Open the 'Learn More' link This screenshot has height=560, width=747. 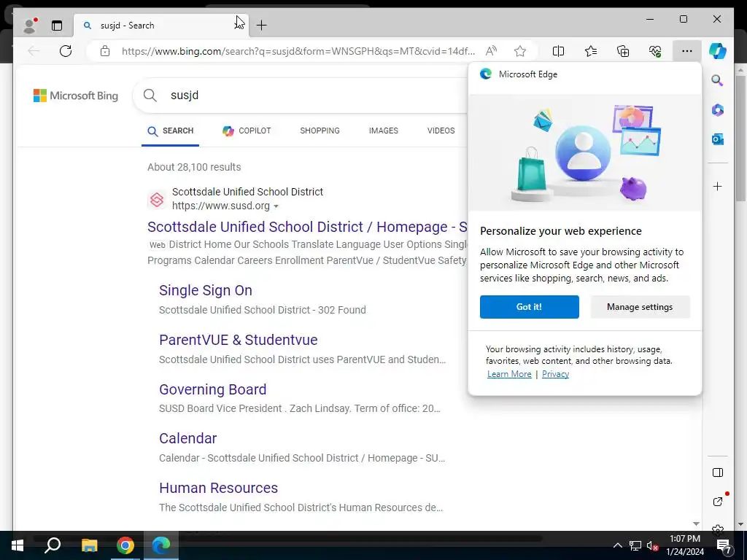[x=509, y=374]
